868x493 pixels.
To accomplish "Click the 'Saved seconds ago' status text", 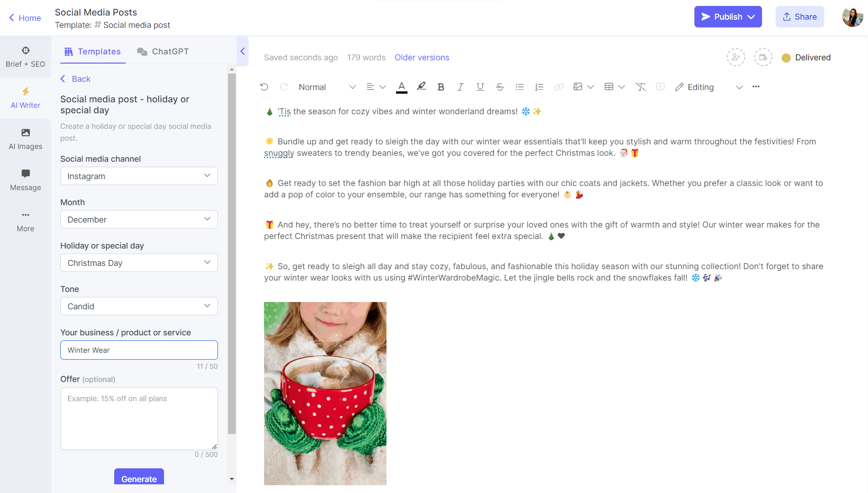I will 301,58.
